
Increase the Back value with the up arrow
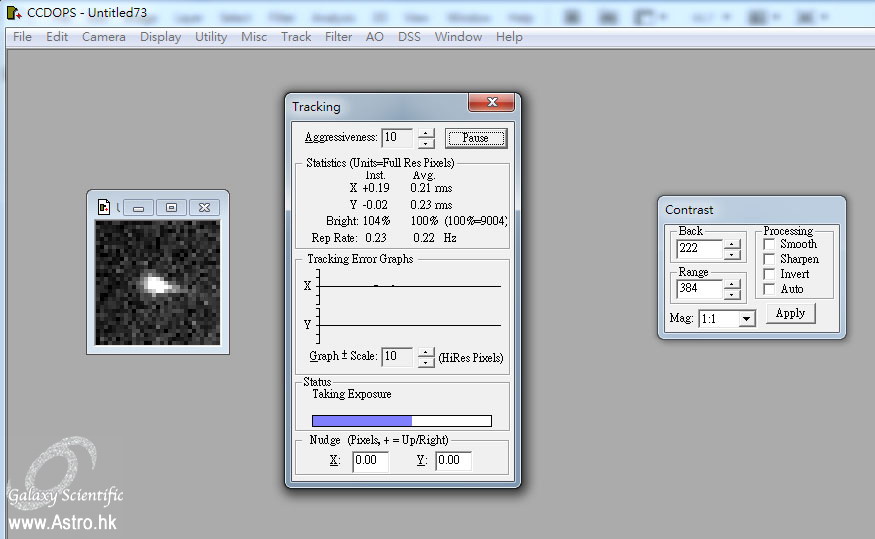pyautogui.click(x=733, y=243)
